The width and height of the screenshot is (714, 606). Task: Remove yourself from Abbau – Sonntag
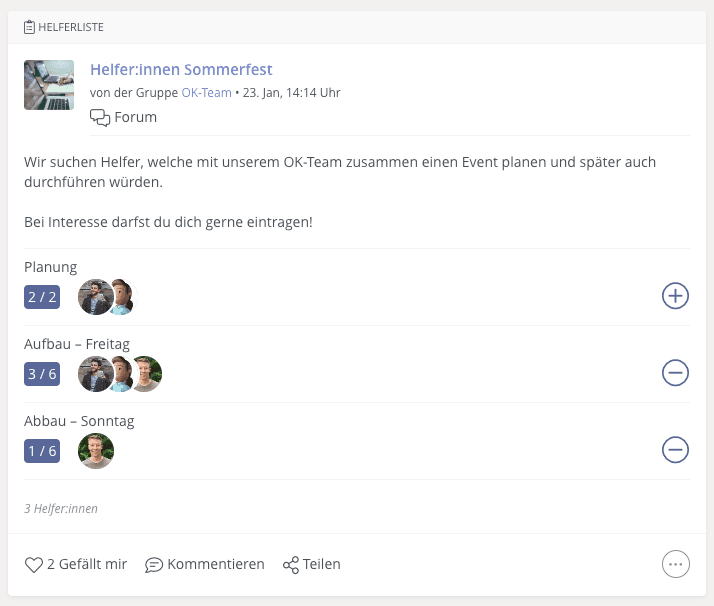(675, 450)
